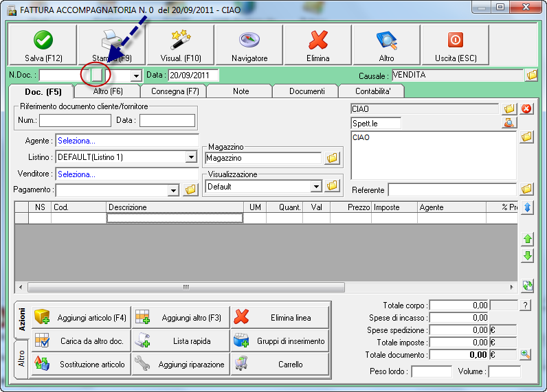The image size is (547, 392).
Task: Click magnifier icon beside Totale documento
Action: pos(525,355)
